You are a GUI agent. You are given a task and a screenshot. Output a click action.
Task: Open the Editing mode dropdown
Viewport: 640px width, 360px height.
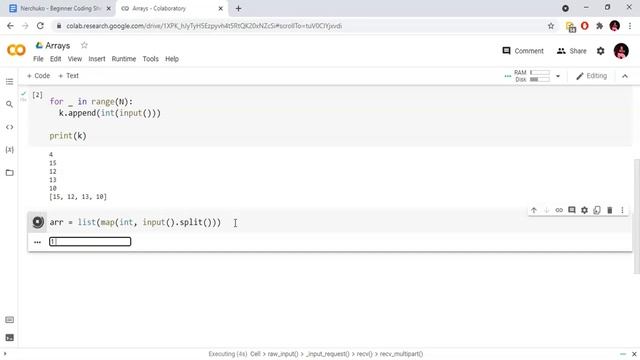(591, 76)
